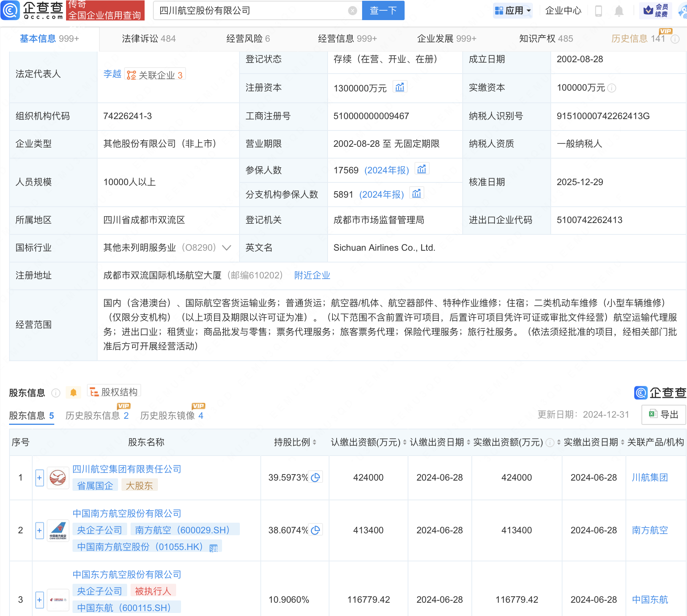
Task: Click the company name search field
Action: point(251,11)
